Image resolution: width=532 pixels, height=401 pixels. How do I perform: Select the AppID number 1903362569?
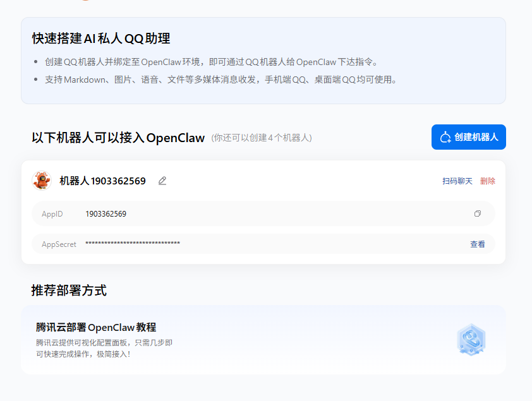pyautogui.click(x=106, y=214)
